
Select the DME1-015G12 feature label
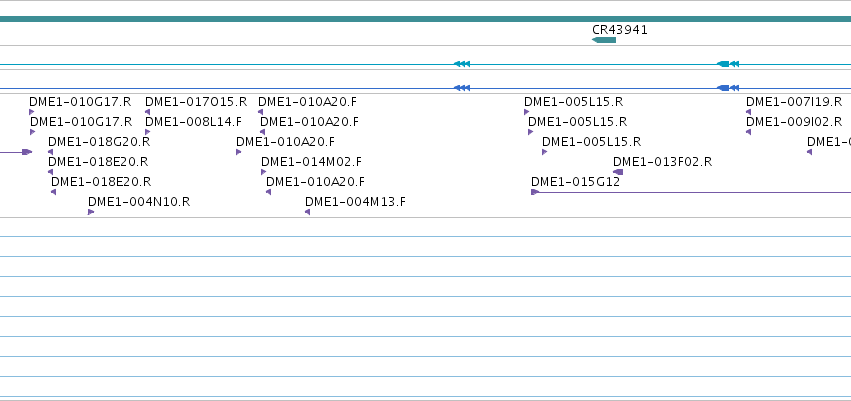[x=575, y=182]
